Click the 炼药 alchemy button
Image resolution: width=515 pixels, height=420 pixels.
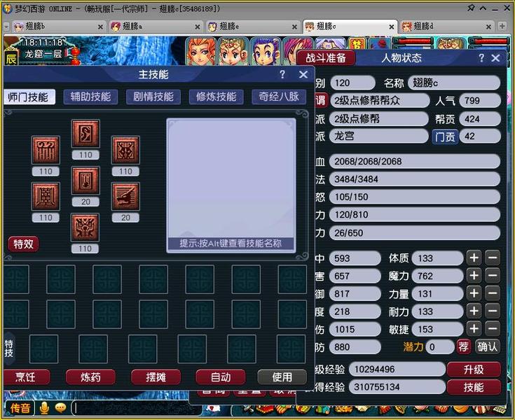90,377
